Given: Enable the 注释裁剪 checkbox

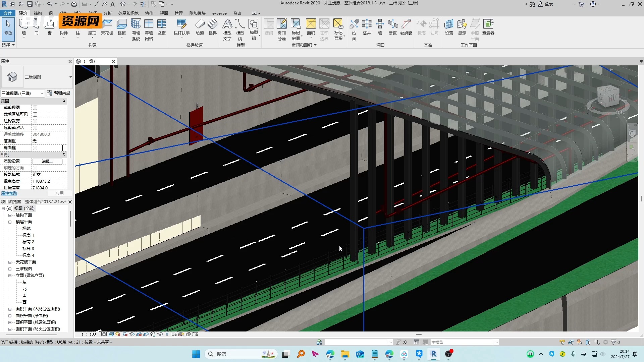Looking at the screenshot, I should pyautogui.click(x=35, y=121).
